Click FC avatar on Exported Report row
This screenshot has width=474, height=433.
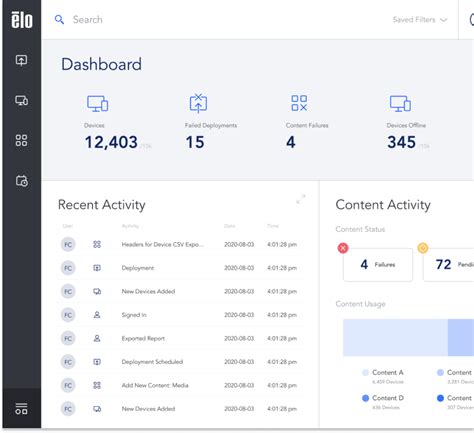pos(68,338)
